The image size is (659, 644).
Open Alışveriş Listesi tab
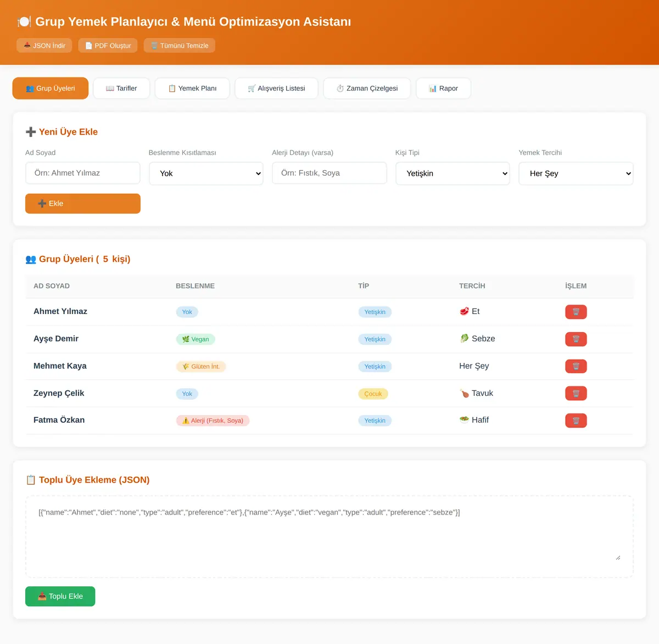click(x=276, y=88)
